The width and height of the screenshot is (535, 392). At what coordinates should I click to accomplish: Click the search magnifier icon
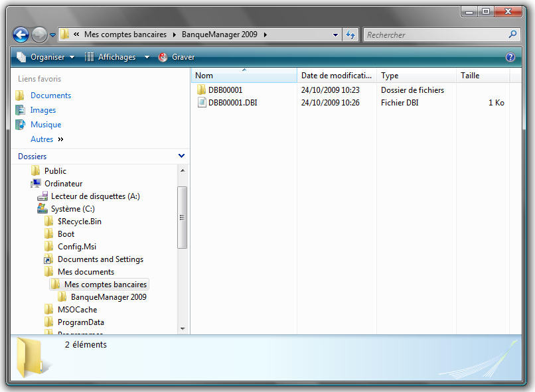(512, 34)
